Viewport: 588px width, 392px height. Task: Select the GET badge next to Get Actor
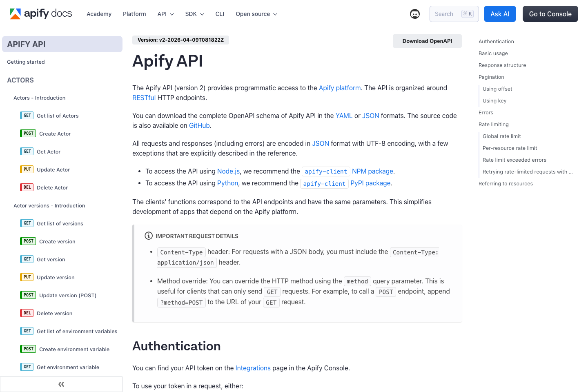pyautogui.click(x=27, y=151)
